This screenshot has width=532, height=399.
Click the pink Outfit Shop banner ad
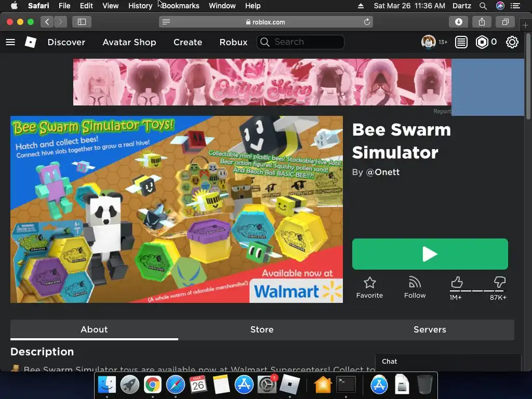262,82
